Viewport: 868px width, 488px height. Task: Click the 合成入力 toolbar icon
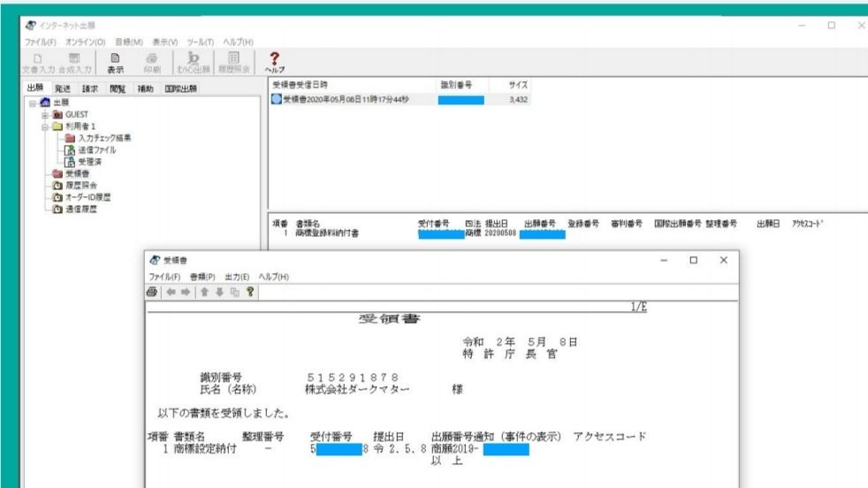click(x=75, y=64)
